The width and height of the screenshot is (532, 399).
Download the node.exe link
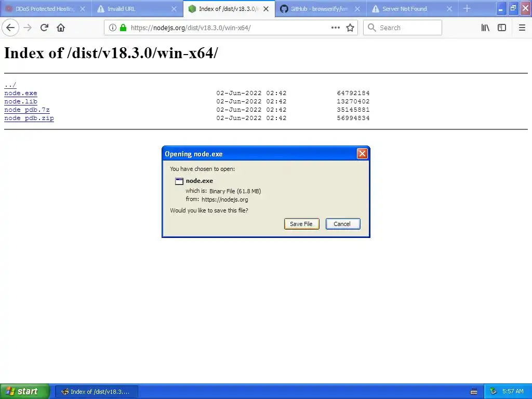point(21,93)
